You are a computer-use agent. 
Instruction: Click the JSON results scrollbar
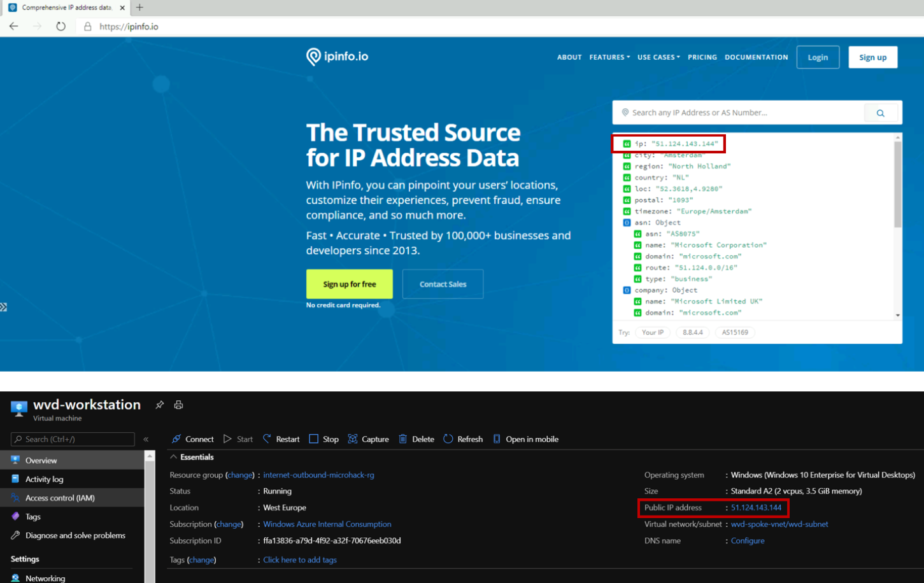pyautogui.click(x=898, y=185)
